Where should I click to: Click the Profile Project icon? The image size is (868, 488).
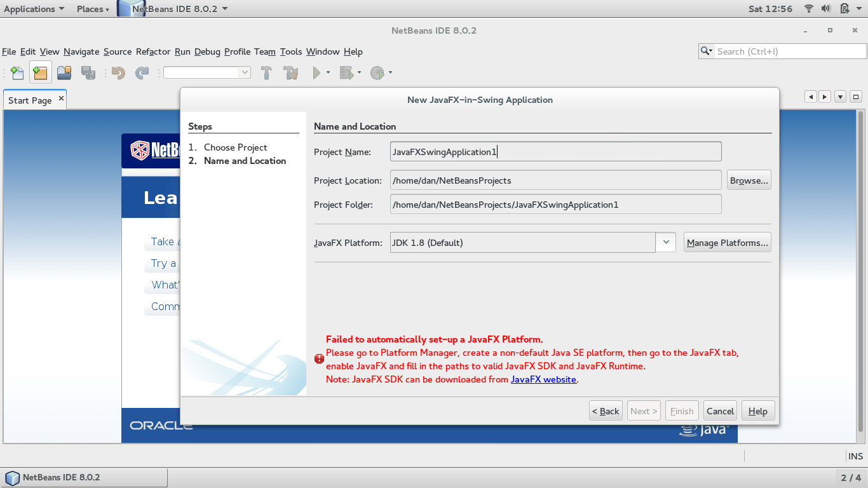click(377, 72)
